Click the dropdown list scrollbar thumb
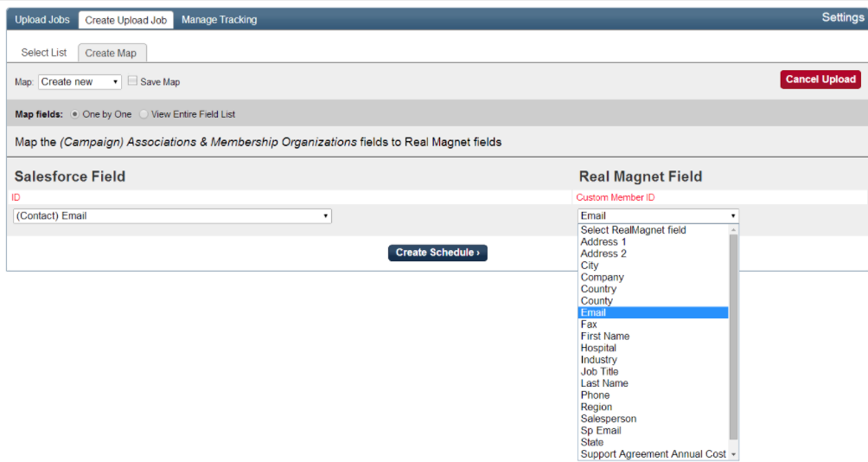This screenshot has height=462, width=868. (733, 337)
